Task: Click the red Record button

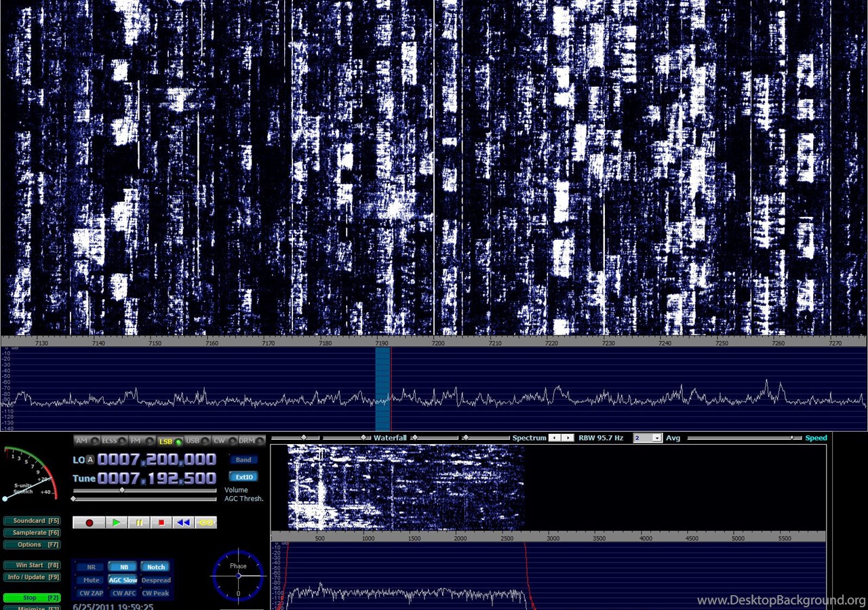Action: click(x=89, y=523)
